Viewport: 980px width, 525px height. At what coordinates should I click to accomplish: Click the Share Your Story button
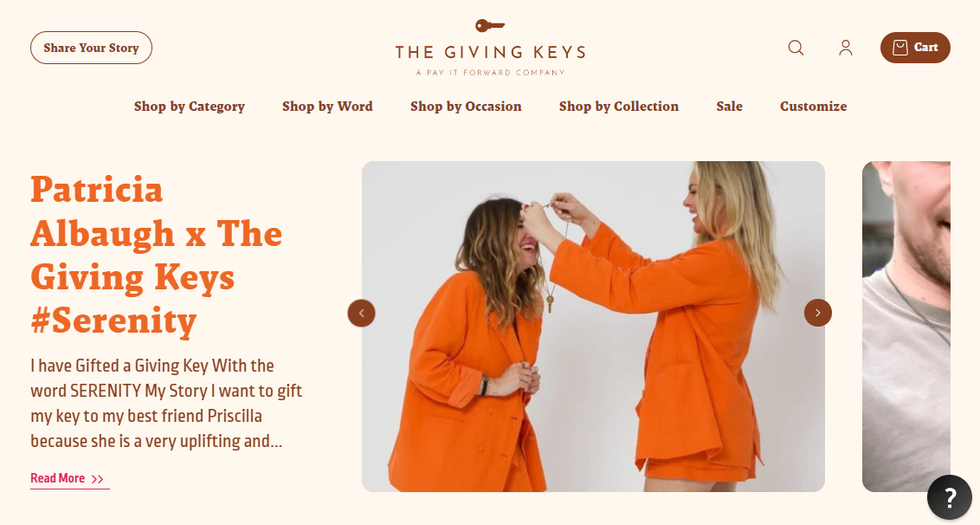coord(91,48)
